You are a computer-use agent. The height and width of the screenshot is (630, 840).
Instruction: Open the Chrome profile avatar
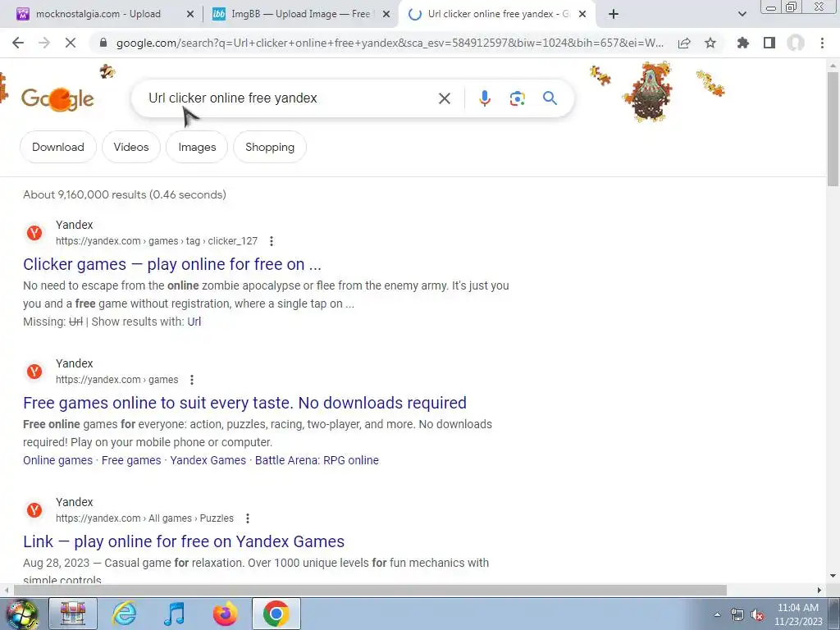click(x=796, y=43)
